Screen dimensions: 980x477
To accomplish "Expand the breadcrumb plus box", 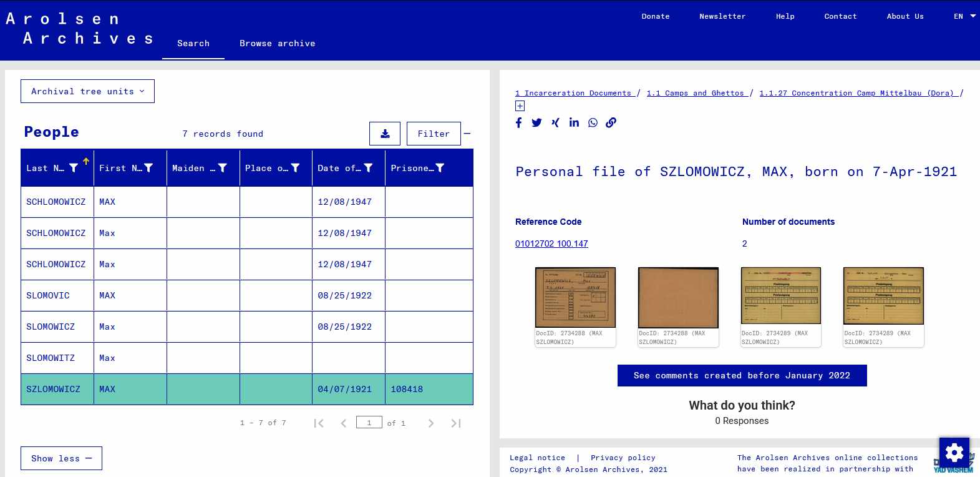I will pyautogui.click(x=520, y=106).
